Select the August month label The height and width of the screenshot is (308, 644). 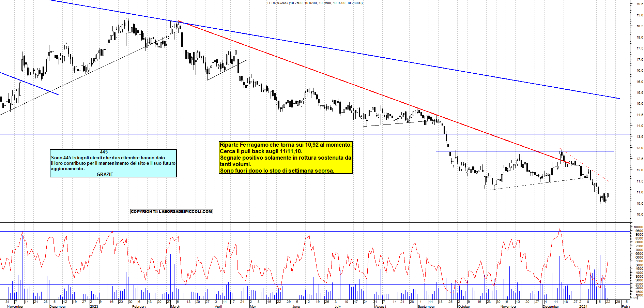(x=381, y=306)
